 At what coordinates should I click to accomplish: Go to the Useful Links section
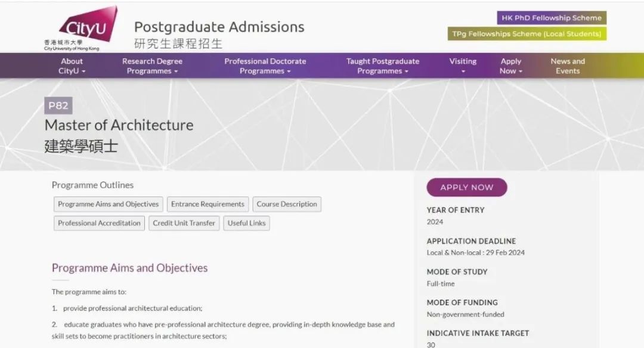pos(246,223)
